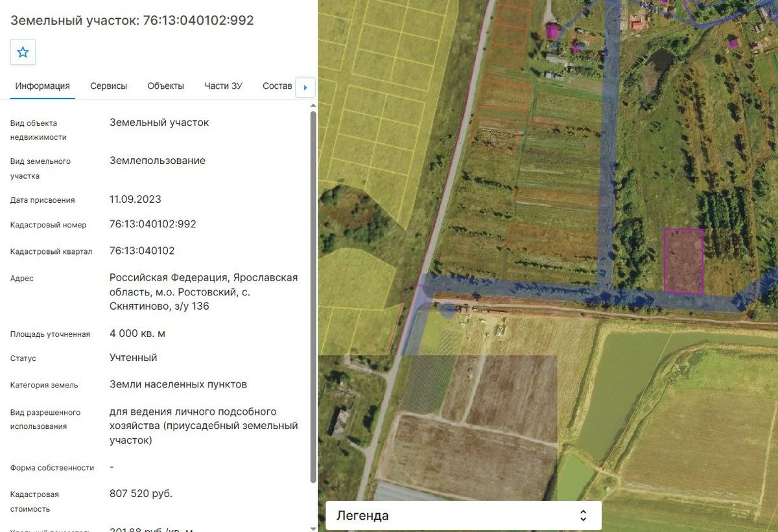Click the status value "Учтенный"
Screen dimensions: 778x532
coord(134,358)
